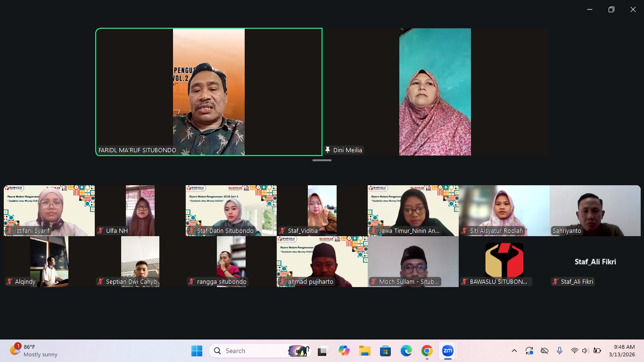Click muted mic icon on Ulfa NH tile
644x362 pixels.
pyautogui.click(x=100, y=231)
